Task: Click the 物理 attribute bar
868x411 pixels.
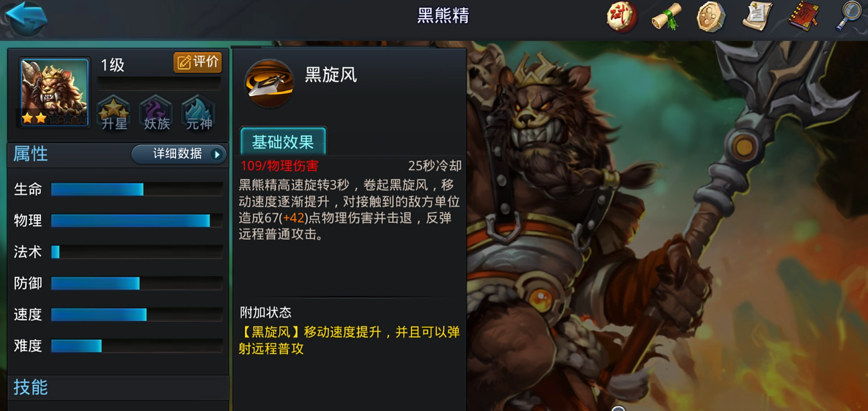Action: 137,221
